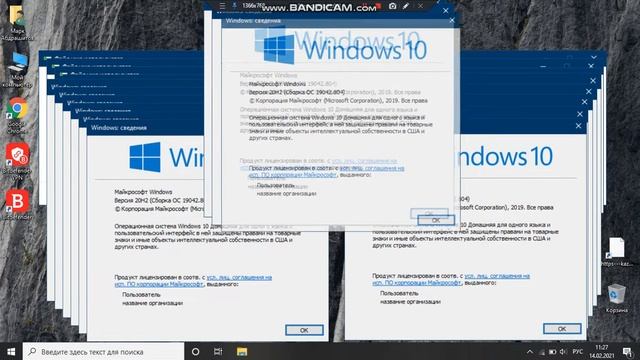The height and width of the screenshot is (360, 640).
Task: Click the taskbar search box
Action: [x=103, y=351]
